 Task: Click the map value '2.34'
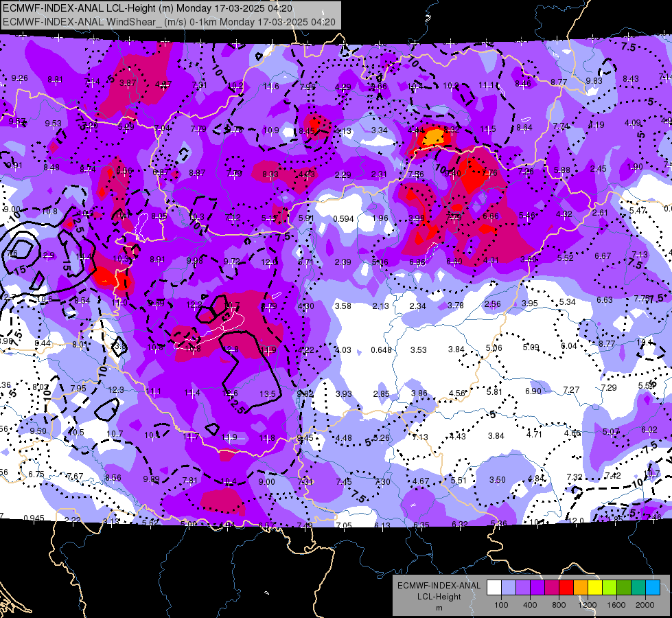(x=418, y=306)
